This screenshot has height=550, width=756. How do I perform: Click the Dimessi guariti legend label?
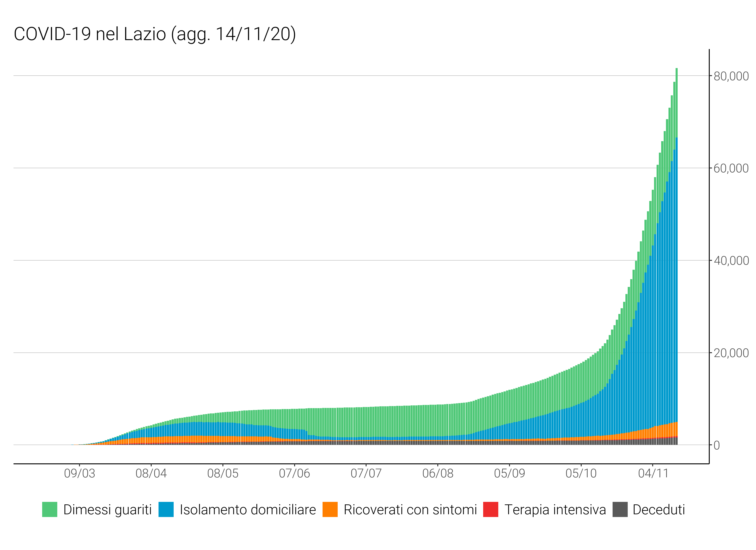[x=107, y=510]
